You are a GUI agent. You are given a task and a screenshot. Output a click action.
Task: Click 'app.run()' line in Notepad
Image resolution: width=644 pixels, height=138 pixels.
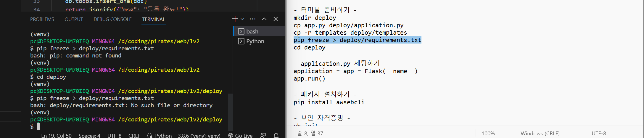309,78
